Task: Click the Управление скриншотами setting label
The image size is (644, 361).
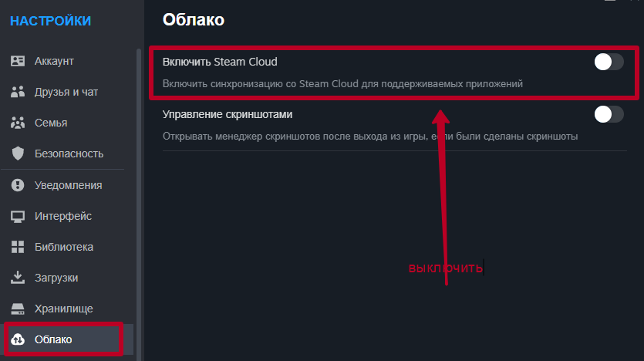Action: 228,114
